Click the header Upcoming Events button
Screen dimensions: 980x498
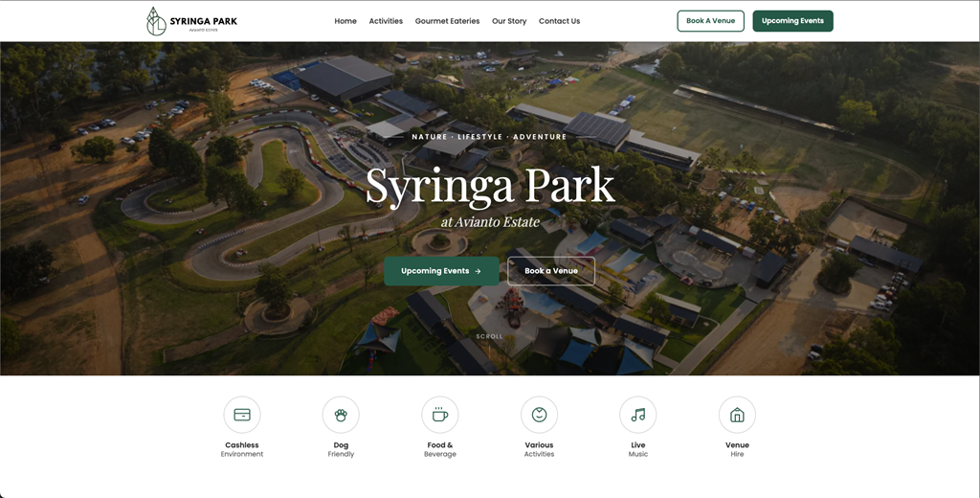[x=792, y=21]
